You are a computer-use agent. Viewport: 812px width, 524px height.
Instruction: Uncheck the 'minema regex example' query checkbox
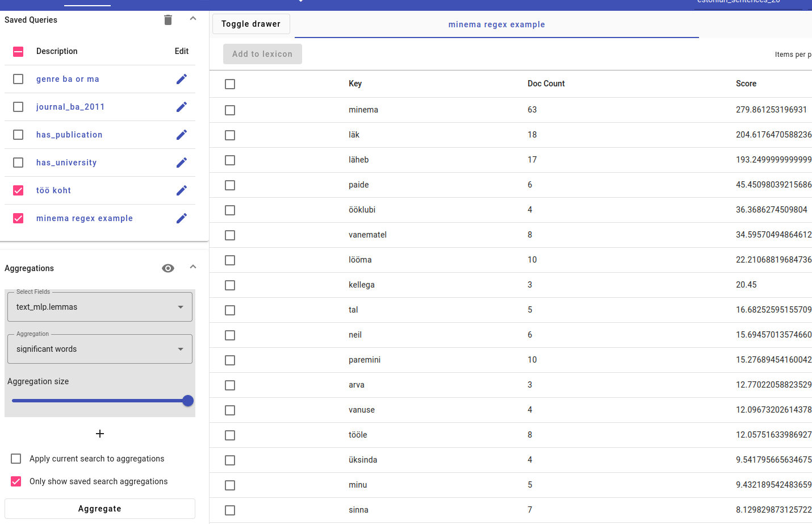pyautogui.click(x=18, y=218)
